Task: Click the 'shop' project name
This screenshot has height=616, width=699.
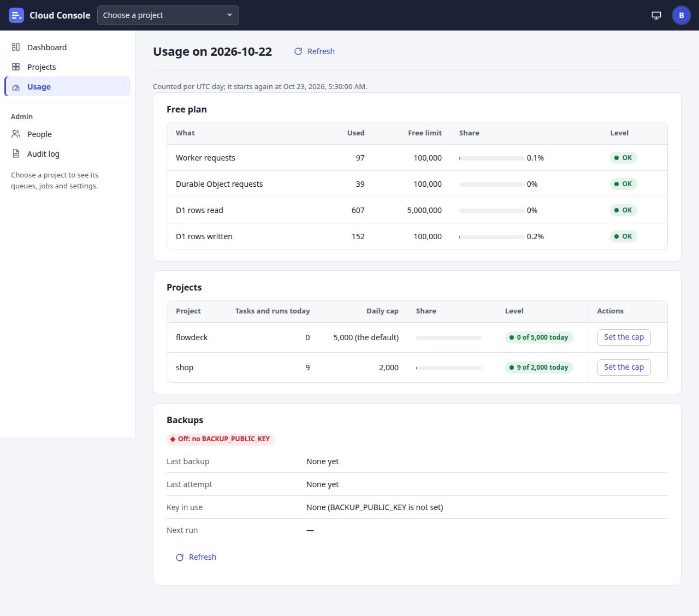Action: (185, 368)
